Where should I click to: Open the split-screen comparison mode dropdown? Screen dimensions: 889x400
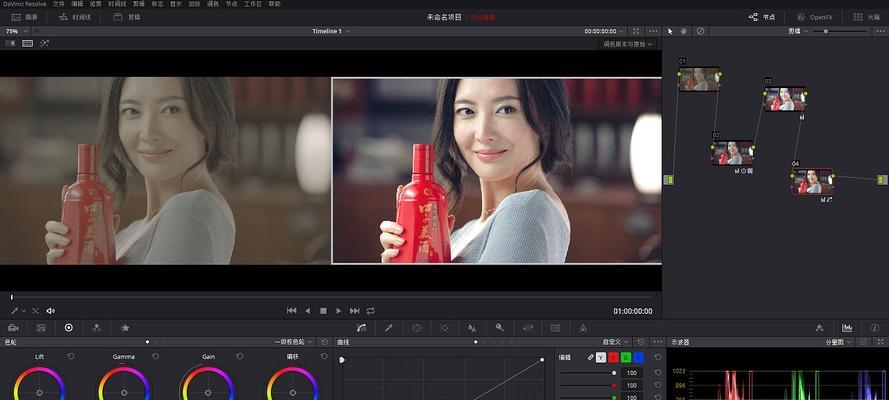627,44
